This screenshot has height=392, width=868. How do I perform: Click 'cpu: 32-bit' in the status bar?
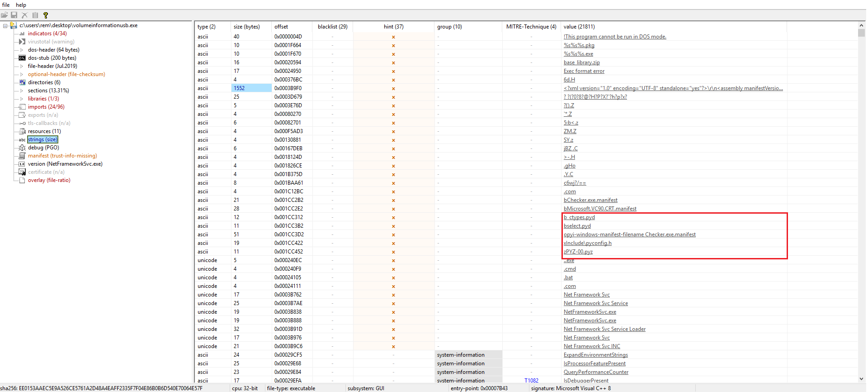(x=245, y=388)
